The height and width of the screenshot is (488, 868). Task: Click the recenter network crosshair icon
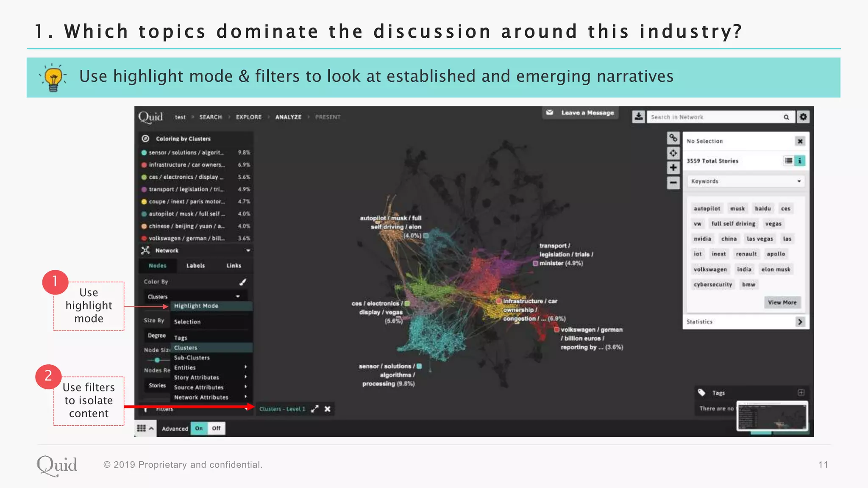(673, 153)
